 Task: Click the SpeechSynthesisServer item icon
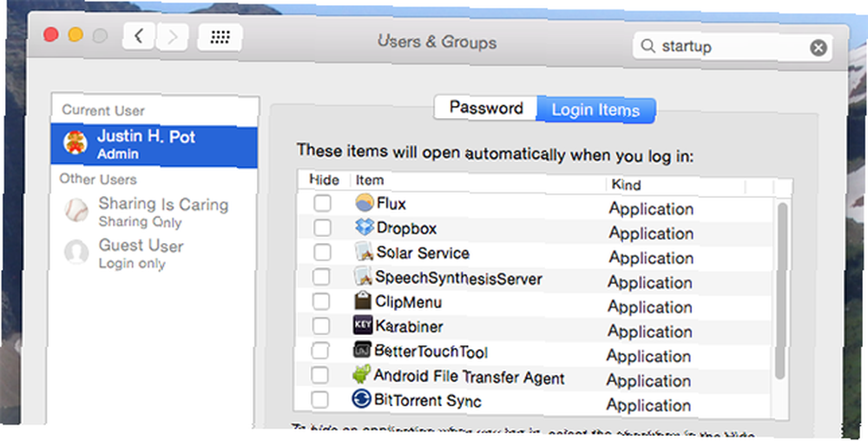click(x=363, y=276)
